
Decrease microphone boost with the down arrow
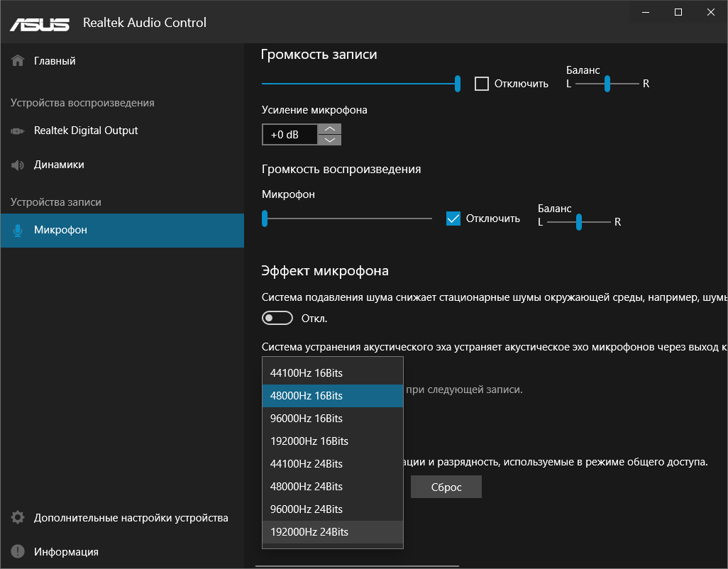click(x=329, y=140)
